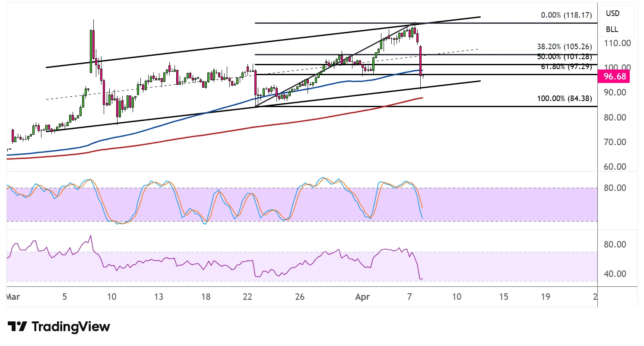Select the 38.20% (105.26) Fibonacci label
Image resolution: width=644 pixels, height=346 pixels.
pyautogui.click(x=564, y=46)
